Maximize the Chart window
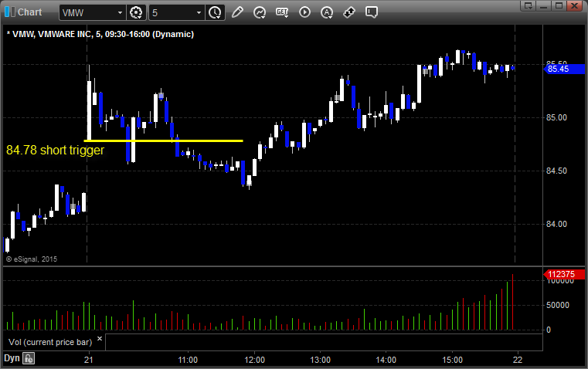Image resolution: width=588 pixels, height=369 pixels. 559,5
